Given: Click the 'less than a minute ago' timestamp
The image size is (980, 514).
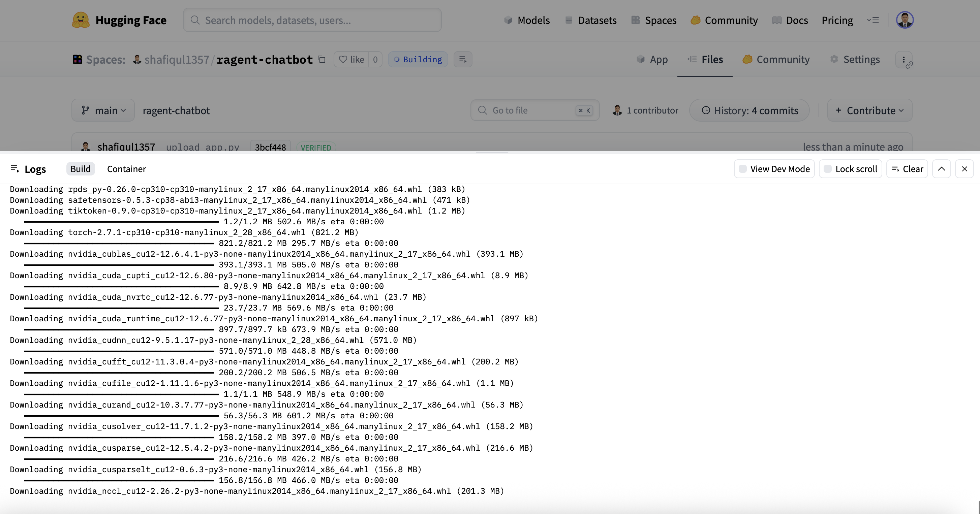Looking at the screenshot, I should pyautogui.click(x=853, y=147).
